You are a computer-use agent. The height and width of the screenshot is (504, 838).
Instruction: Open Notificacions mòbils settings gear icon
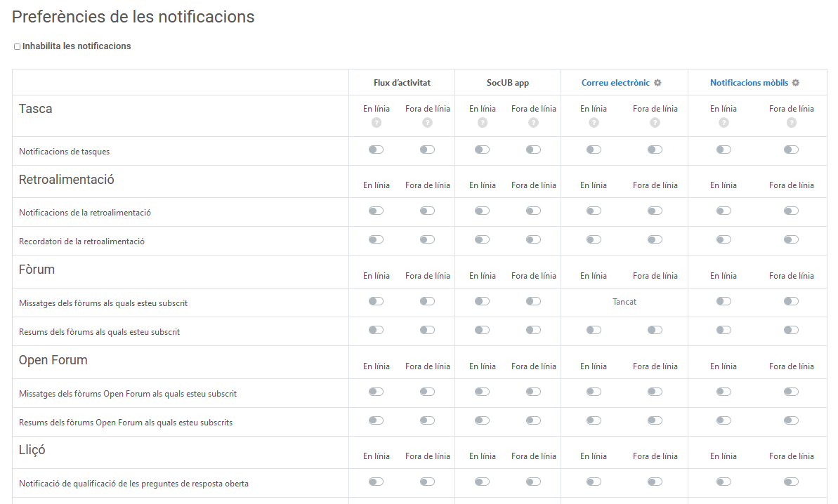click(x=796, y=83)
